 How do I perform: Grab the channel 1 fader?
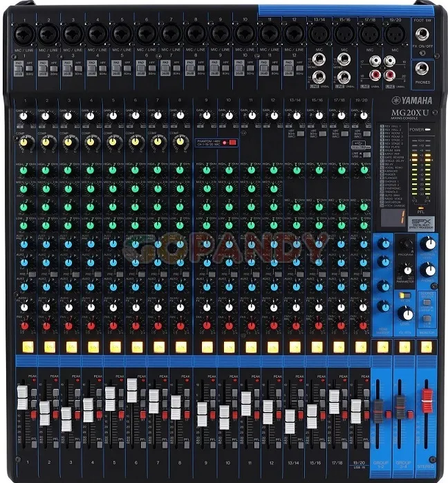[x=22, y=398]
